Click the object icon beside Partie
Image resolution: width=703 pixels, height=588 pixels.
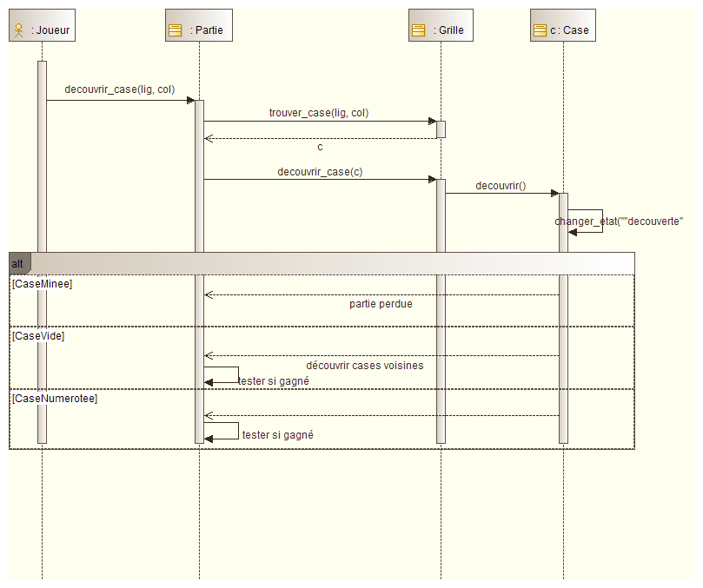click(x=175, y=30)
